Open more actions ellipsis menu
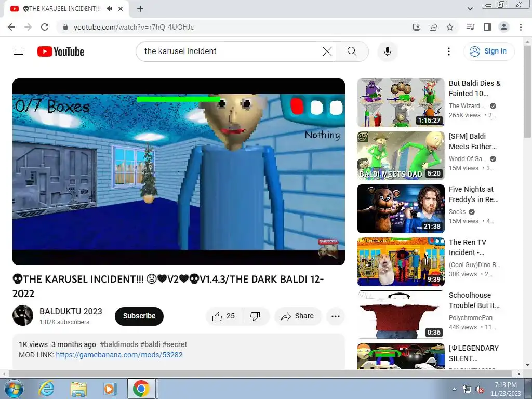 (x=335, y=316)
